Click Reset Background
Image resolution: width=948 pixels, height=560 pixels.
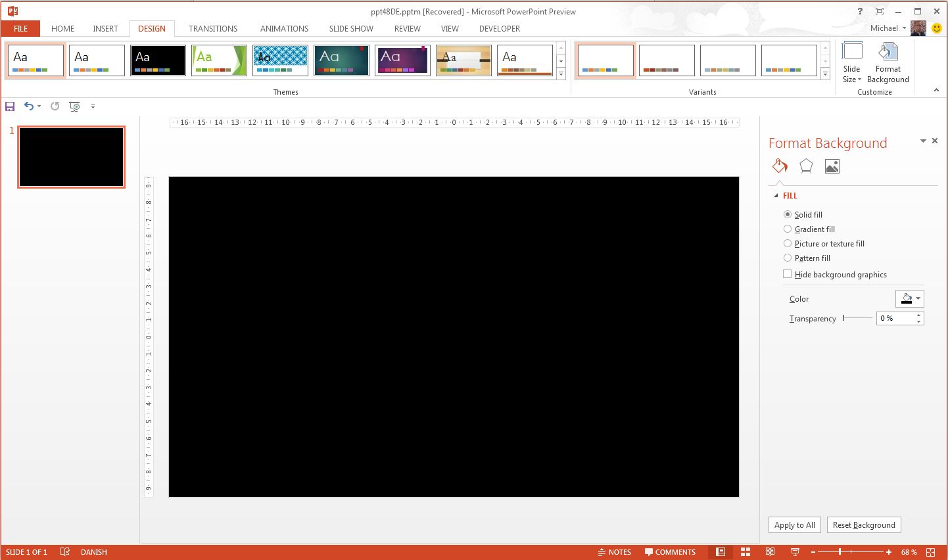(x=864, y=525)
